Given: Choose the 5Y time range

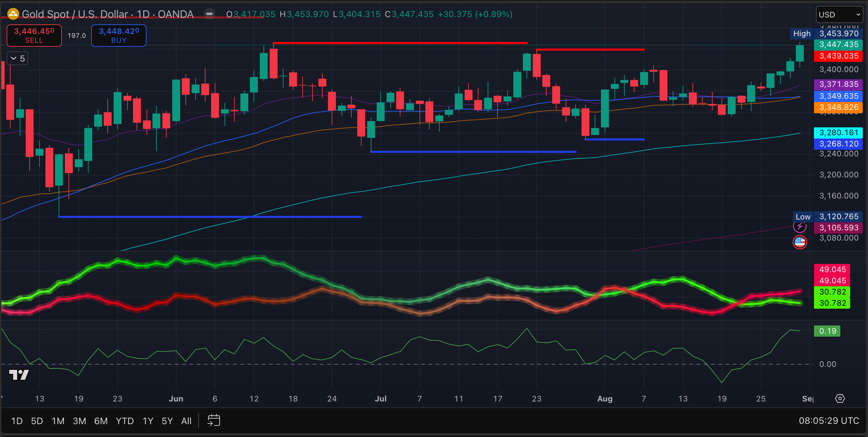Looking at the screenshot, I should coord(167,421).
